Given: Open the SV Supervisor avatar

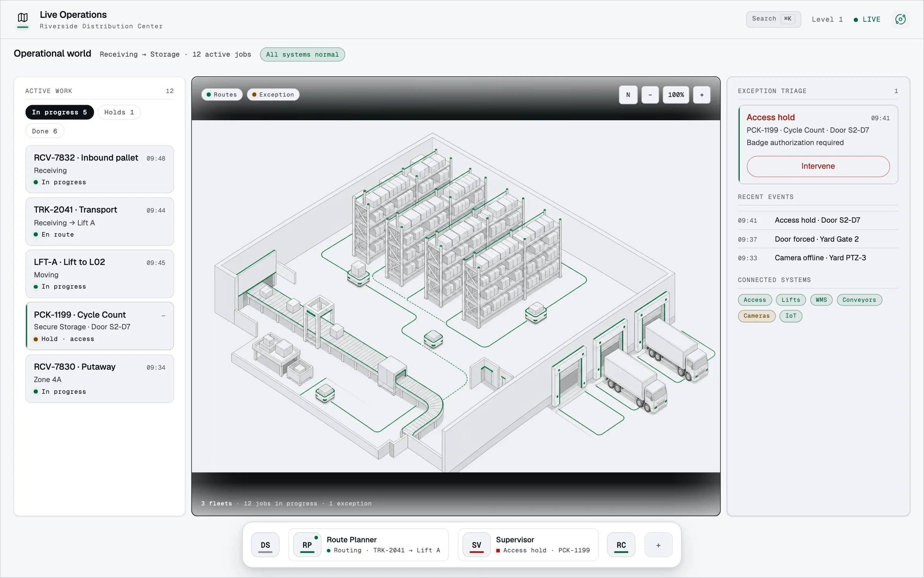Looking at the screenshot, I should pyautogui.click(x=476, y=545).
